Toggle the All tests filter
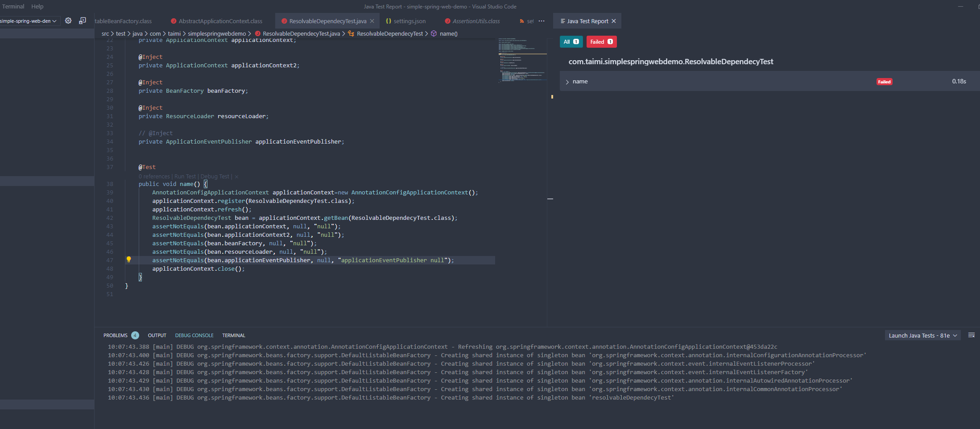The image size is (980, 429). coord(571,41)
